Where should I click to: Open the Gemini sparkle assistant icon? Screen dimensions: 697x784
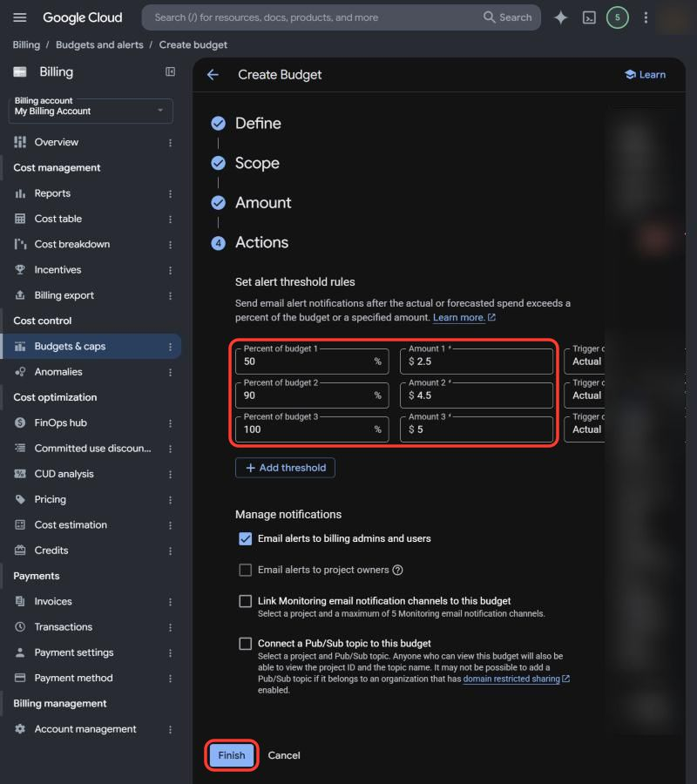pyautogui.click(x=560, y=17)
